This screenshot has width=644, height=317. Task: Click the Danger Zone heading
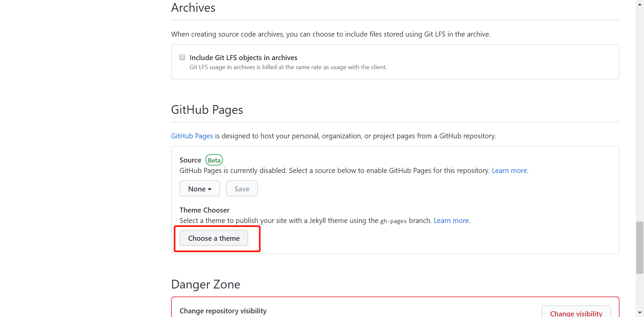tap(206, 284)
